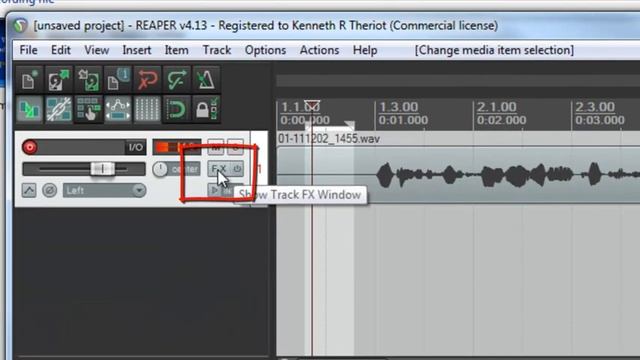Viewport: 640px width, 360px height.
Task: Click the Open Project toolbar icon
Action: tap(59, 80)
